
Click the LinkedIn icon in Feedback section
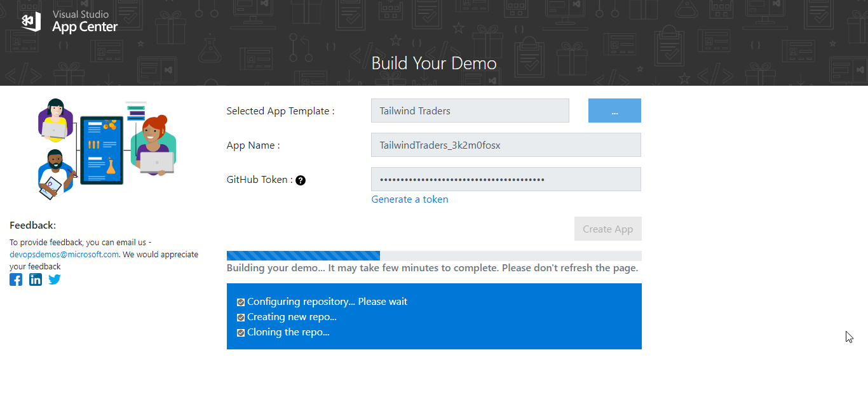pyautogui.click(x=35, y=279)
